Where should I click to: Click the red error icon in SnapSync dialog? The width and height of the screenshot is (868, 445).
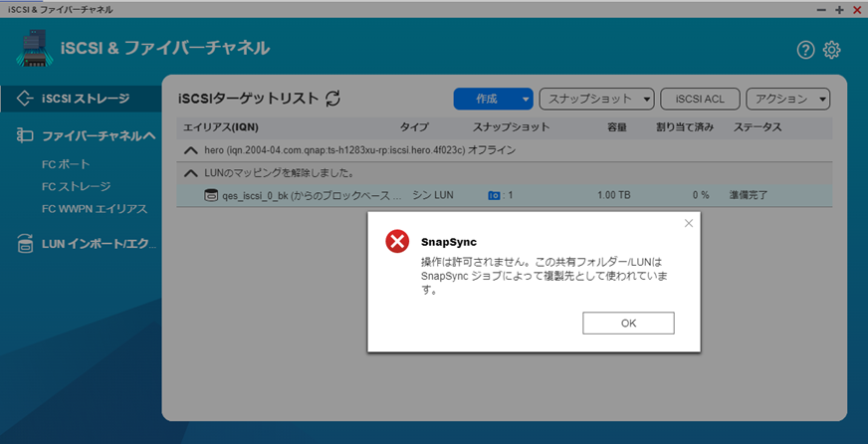[397, 240]
